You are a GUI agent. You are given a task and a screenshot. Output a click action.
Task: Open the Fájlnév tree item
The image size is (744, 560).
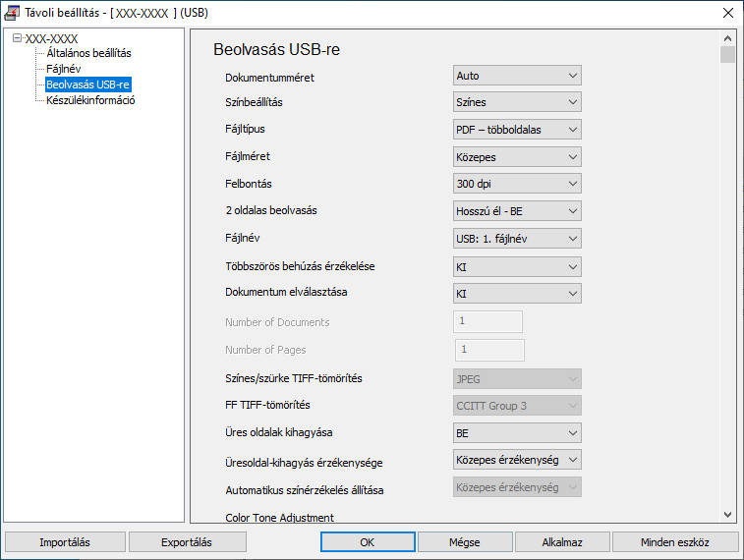coord(64,69)
